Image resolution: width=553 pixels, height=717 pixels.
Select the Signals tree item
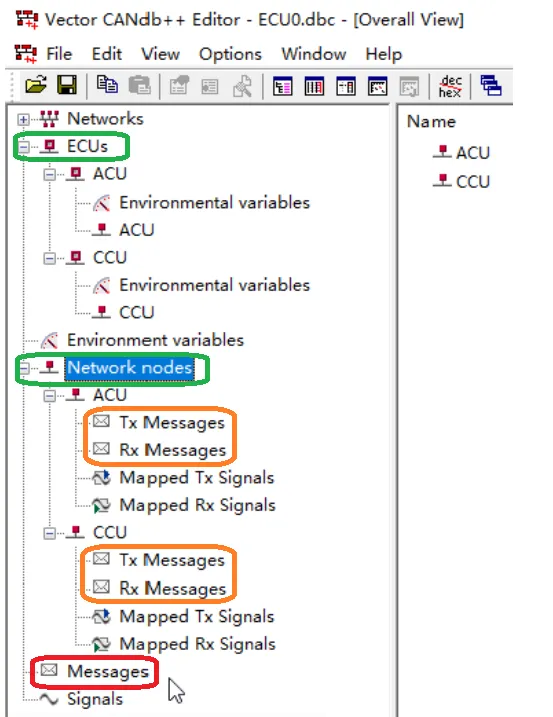point(95,699)
